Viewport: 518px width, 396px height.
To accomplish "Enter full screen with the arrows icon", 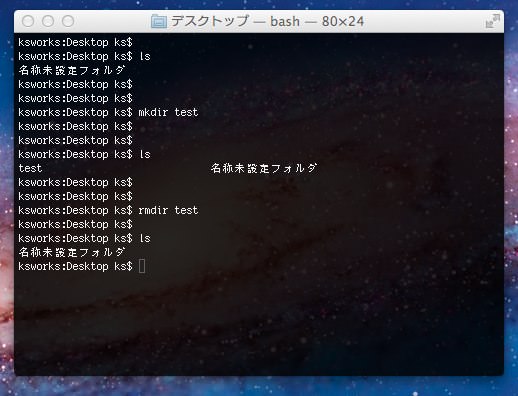I will [x=492, y=21].
